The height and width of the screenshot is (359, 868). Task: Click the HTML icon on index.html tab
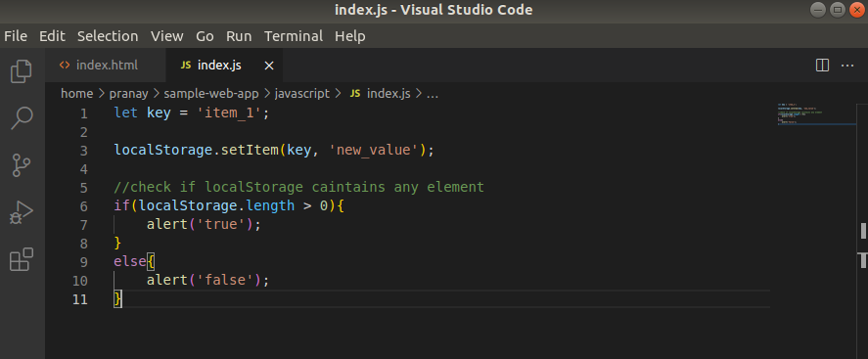click(65, 66)
